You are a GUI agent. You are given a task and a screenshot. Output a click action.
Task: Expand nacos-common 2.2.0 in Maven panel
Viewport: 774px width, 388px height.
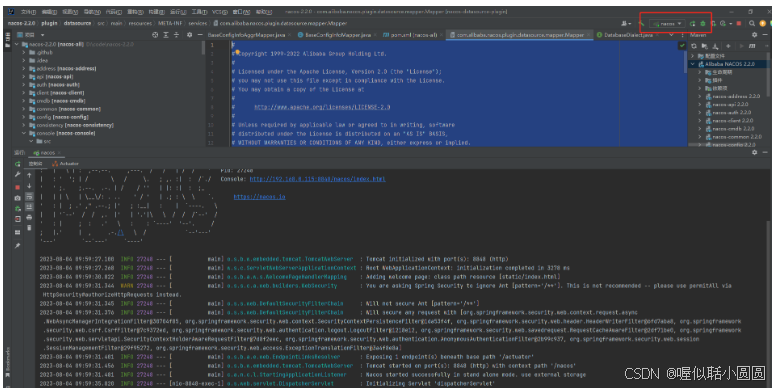(699, 137)
